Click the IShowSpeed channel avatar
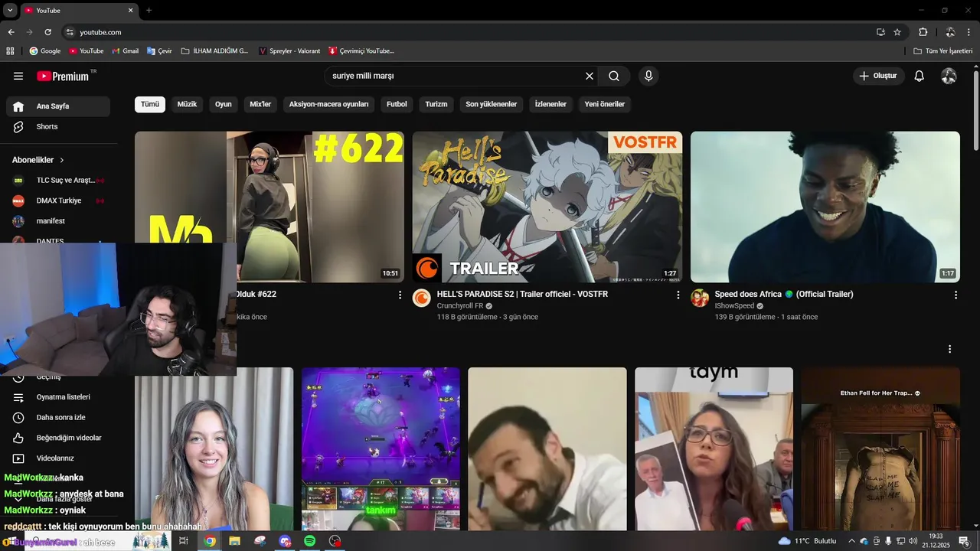The width and height of the screenshot is (980, 551). pyautogui.click(x=700, y=298)
